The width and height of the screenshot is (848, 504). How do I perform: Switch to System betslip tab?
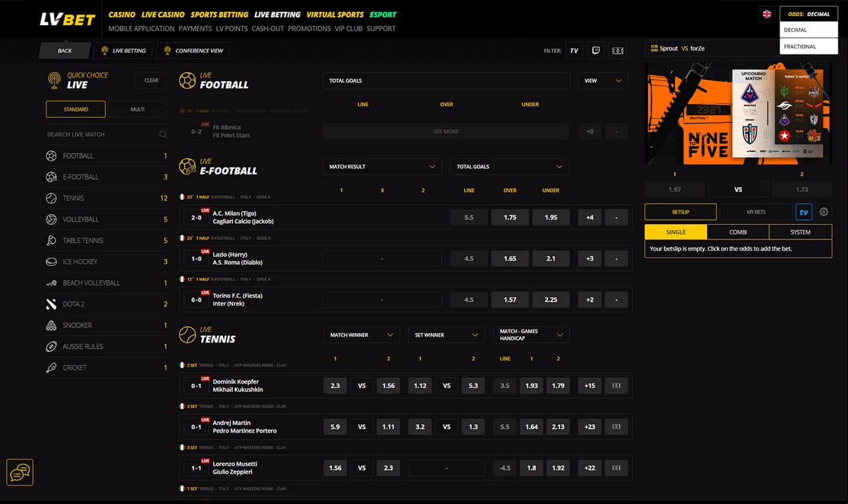(800, 232)
